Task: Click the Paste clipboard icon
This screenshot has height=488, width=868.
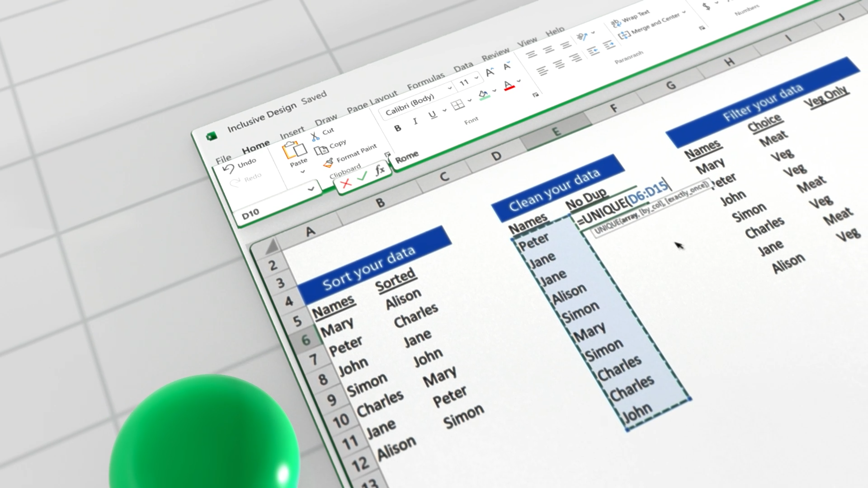Action: 294,149
